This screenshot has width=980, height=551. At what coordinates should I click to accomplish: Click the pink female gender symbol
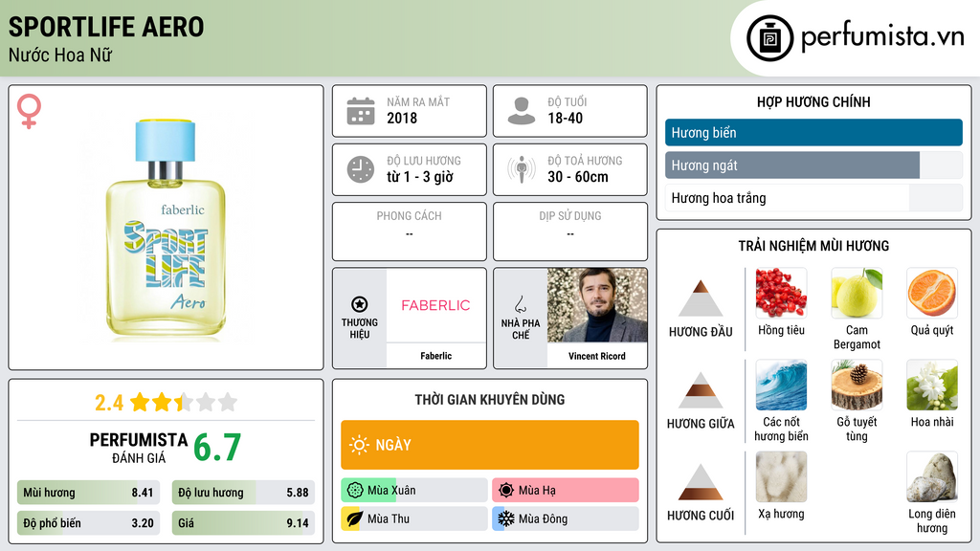tap(29, 111)
